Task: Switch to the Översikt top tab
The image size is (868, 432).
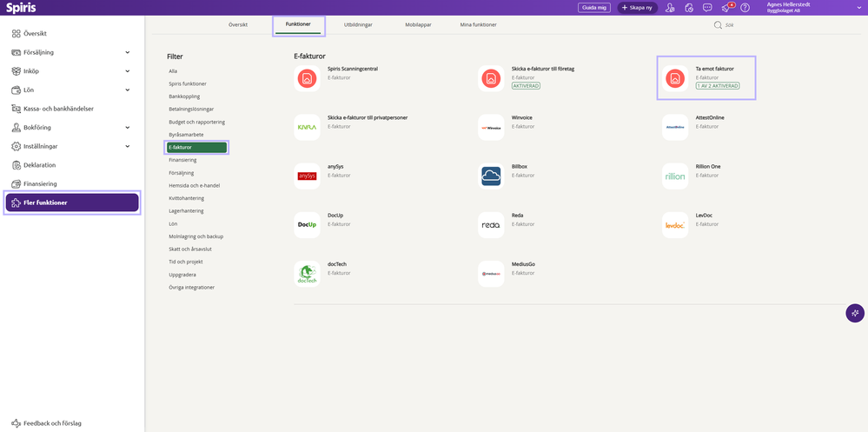Action: [x=238, y=25]
